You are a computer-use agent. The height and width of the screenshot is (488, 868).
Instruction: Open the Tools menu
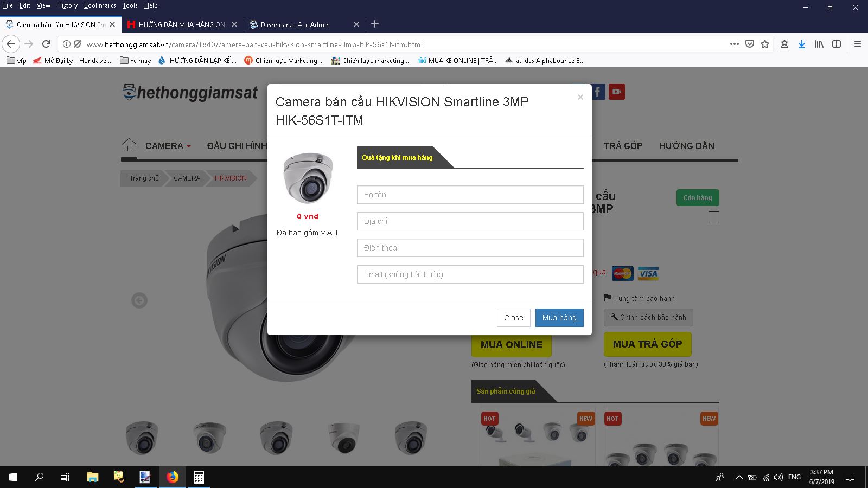[130, 5]
